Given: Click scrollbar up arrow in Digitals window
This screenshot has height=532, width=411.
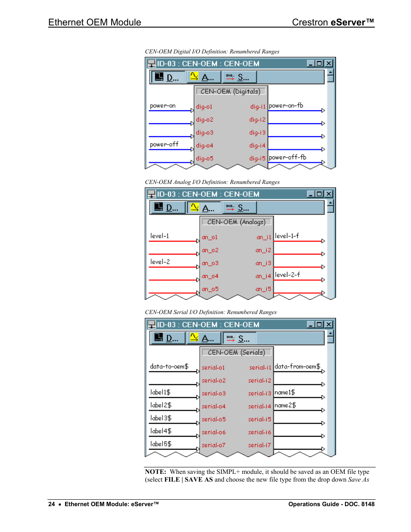Looking at the screenshot, I should click(330, 72).
